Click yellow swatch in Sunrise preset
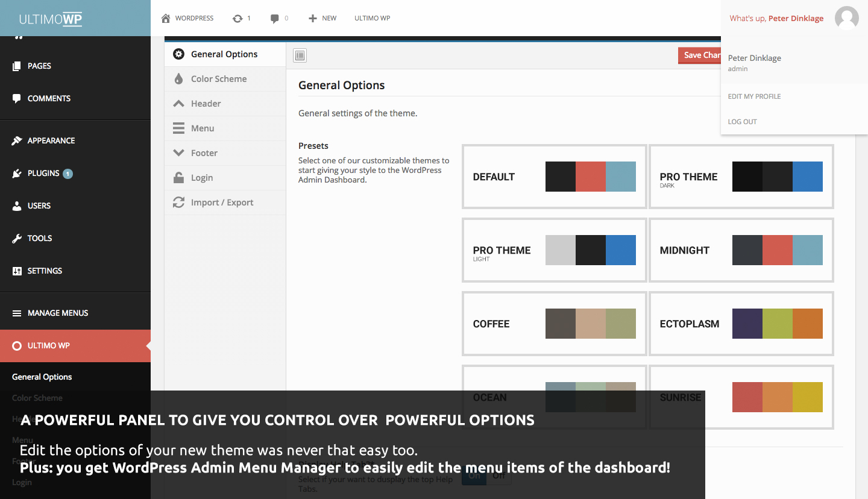 [x=808, y=397]
